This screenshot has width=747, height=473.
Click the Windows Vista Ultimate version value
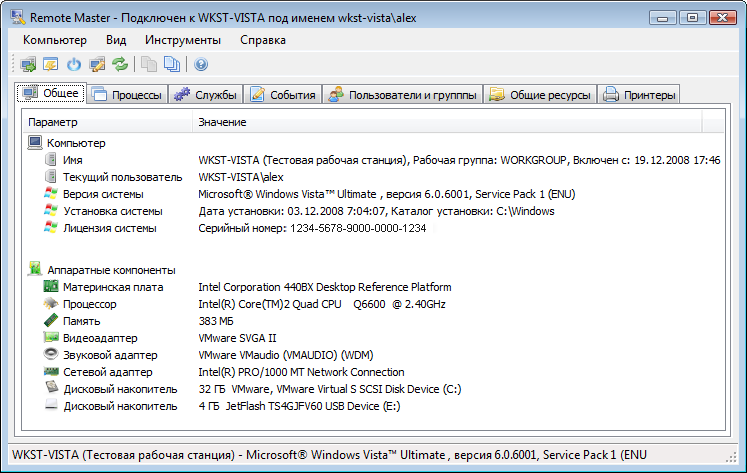pos(386,194)
